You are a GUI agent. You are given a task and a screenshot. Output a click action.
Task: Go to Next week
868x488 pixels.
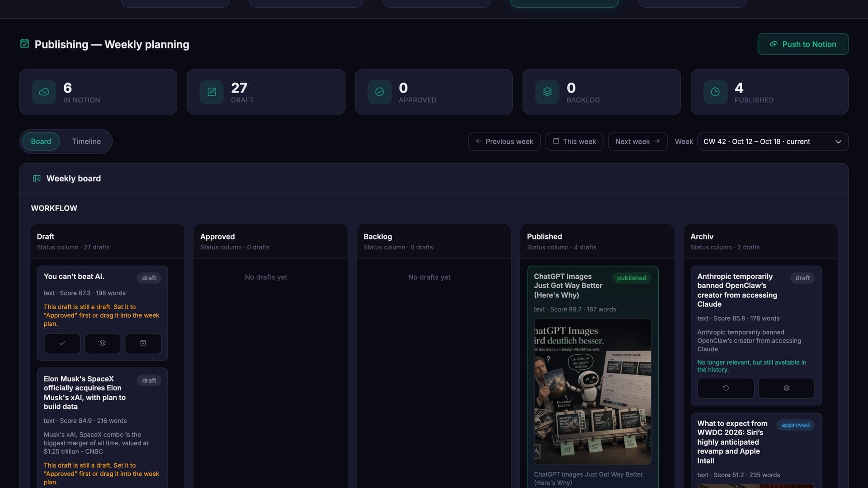[637, 141]
